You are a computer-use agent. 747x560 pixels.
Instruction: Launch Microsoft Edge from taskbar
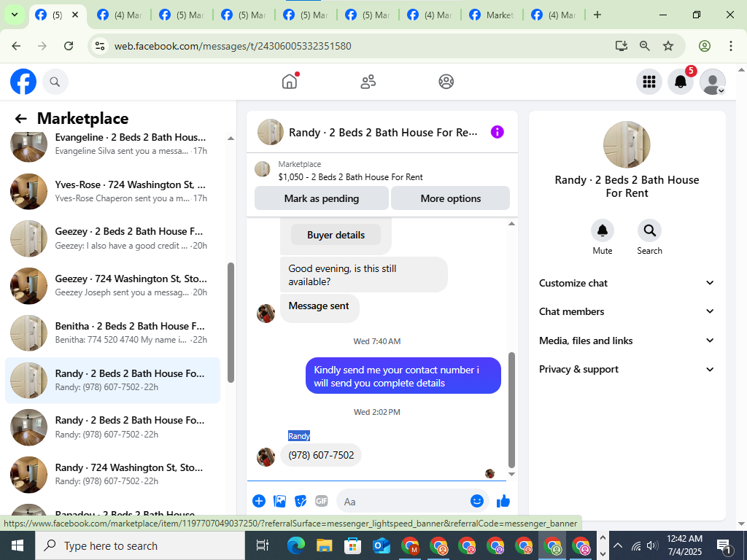point(296,545)
